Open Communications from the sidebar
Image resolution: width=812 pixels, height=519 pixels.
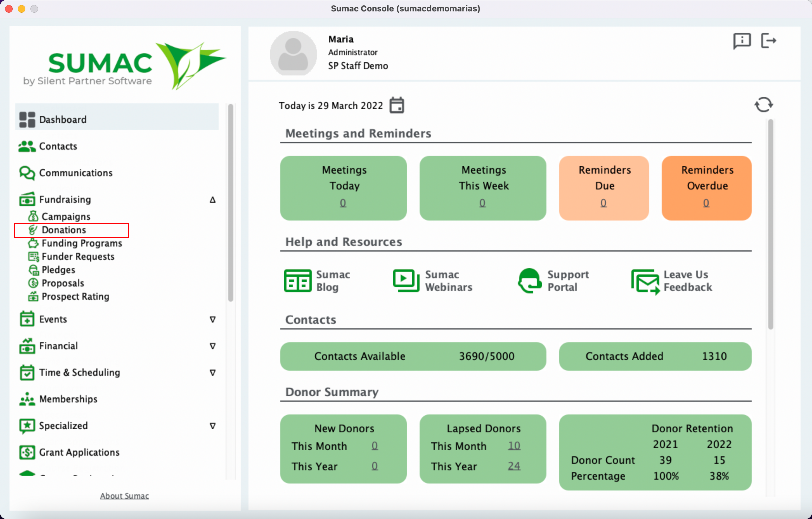76,173
